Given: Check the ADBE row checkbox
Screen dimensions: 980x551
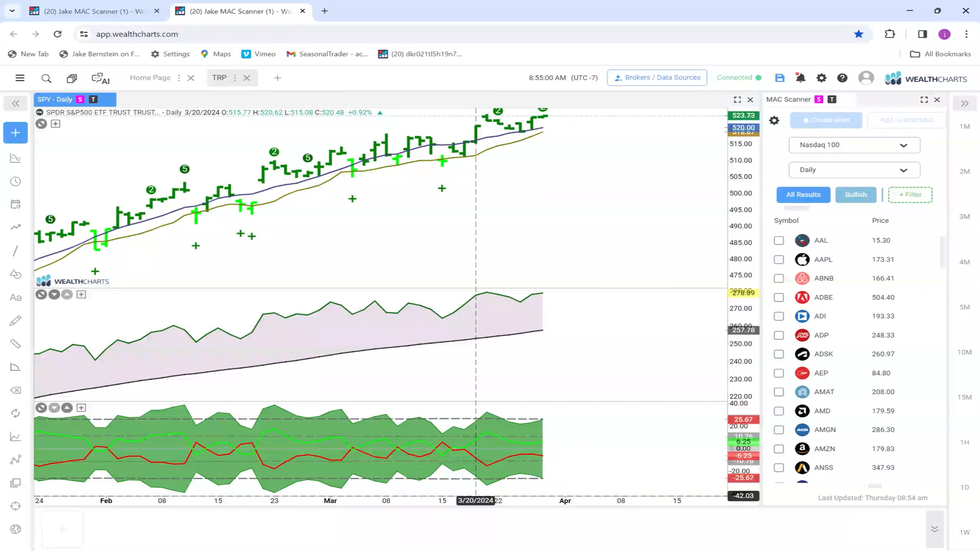Looking at the screenshot, I should pos(778,297).
